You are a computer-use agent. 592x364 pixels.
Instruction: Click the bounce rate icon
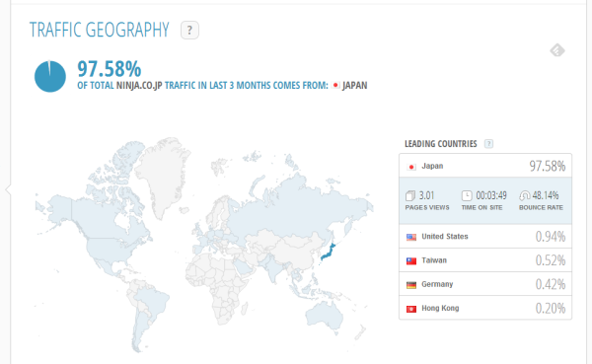pyautogui.click(x=525, y=195)
